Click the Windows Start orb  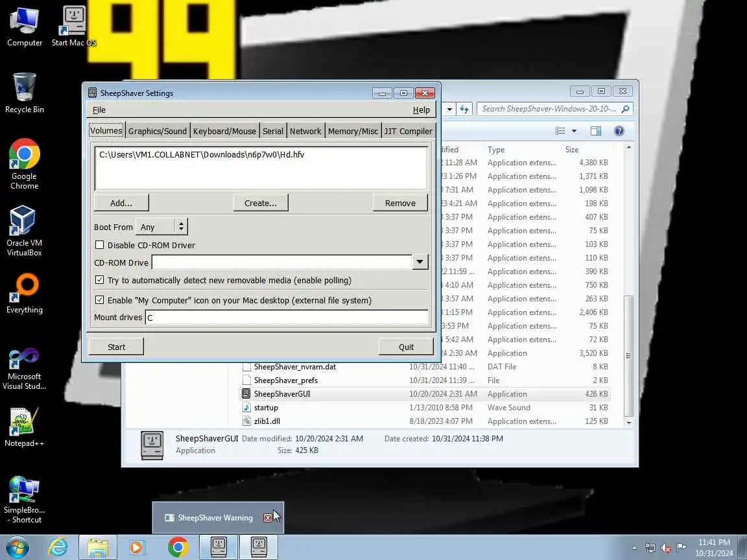18,547
